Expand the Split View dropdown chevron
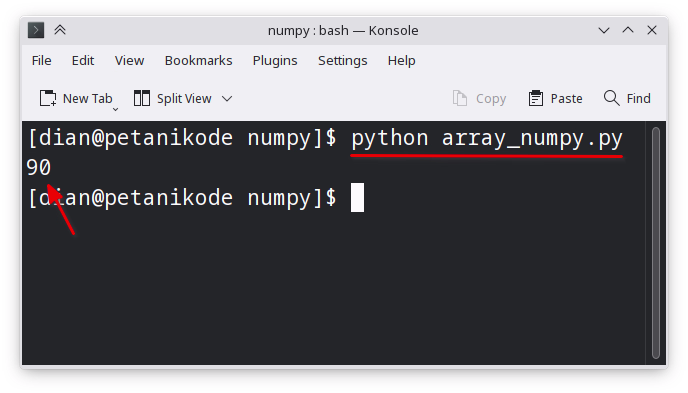Viewport: 688px width, 393px height. [227, 99]
